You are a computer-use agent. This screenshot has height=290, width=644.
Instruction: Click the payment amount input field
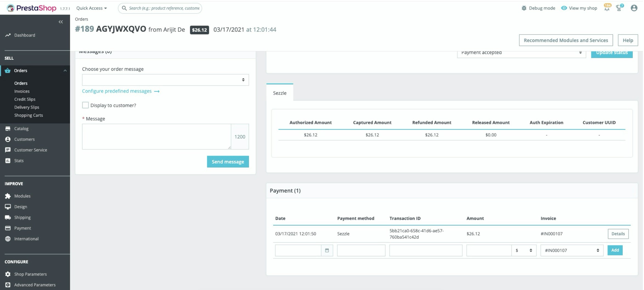click(489, 250)
